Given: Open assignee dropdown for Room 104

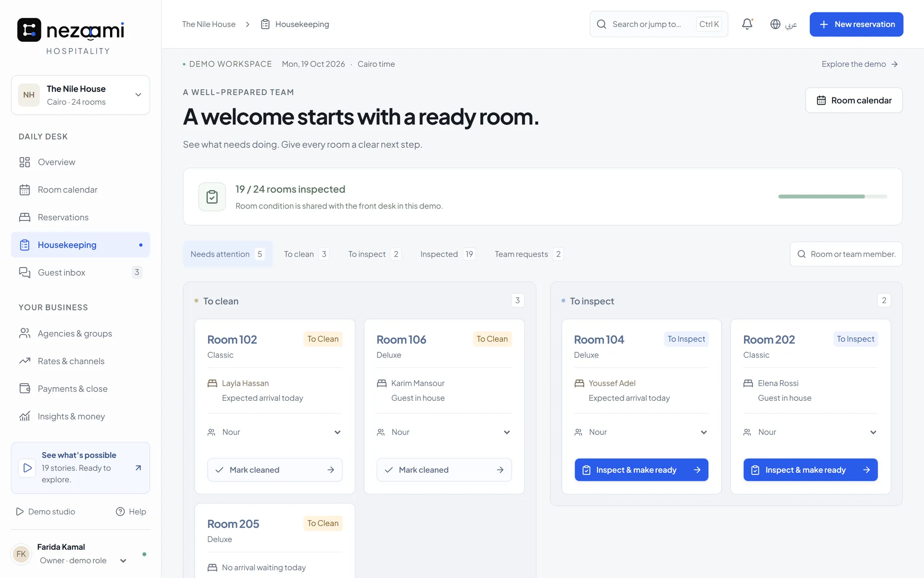Looking at the screenshot, I should point(641,432).
